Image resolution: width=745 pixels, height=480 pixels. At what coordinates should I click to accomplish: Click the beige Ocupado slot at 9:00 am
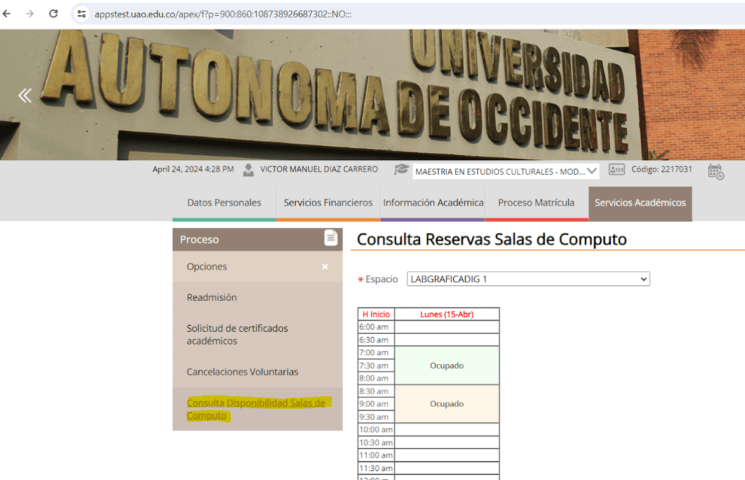point(447,403)
